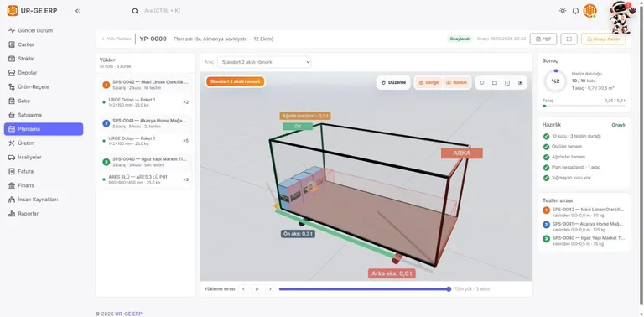The image size is (644, 317).
Task: Click the Ağırlıklar tamam check item
Action: coord(563,157)
